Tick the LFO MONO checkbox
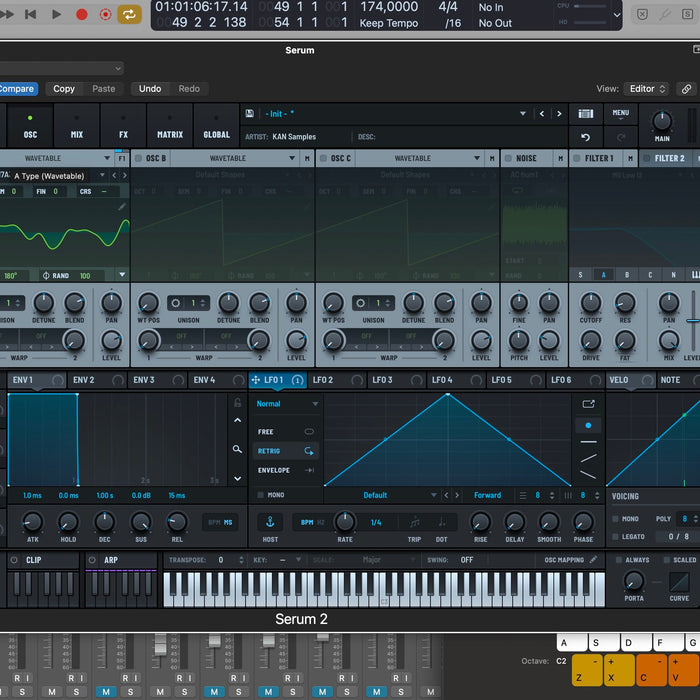Image resolution: width=700 pixels, height=700 pixels. point(261,495)
